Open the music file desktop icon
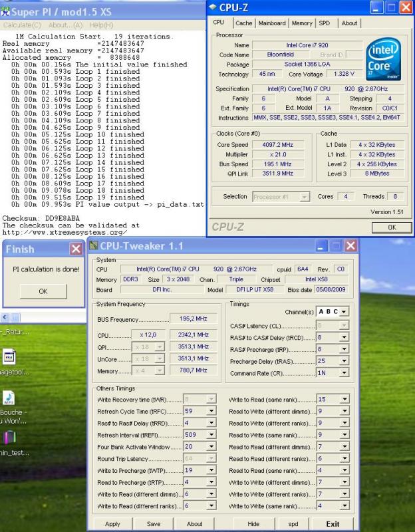The image size is (415, 532). 9,398
